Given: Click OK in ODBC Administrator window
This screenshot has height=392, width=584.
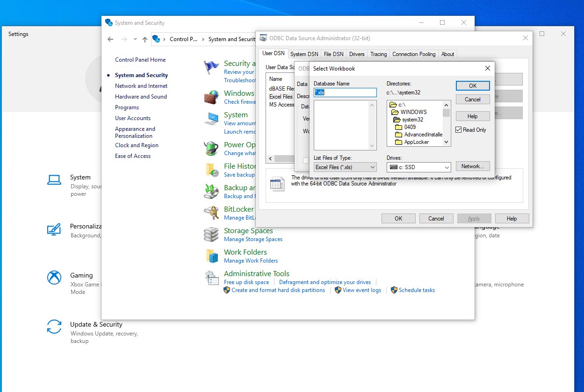Looking at the screenshot, I should [x=398, y=218].
